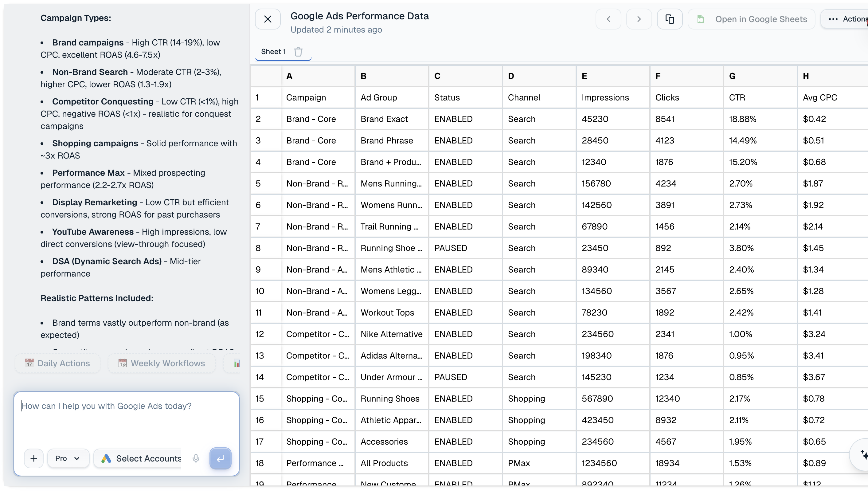Screen dimensions: 868x491
Task: Open the Pro model dropdown
Action: (x=68, y=458)
